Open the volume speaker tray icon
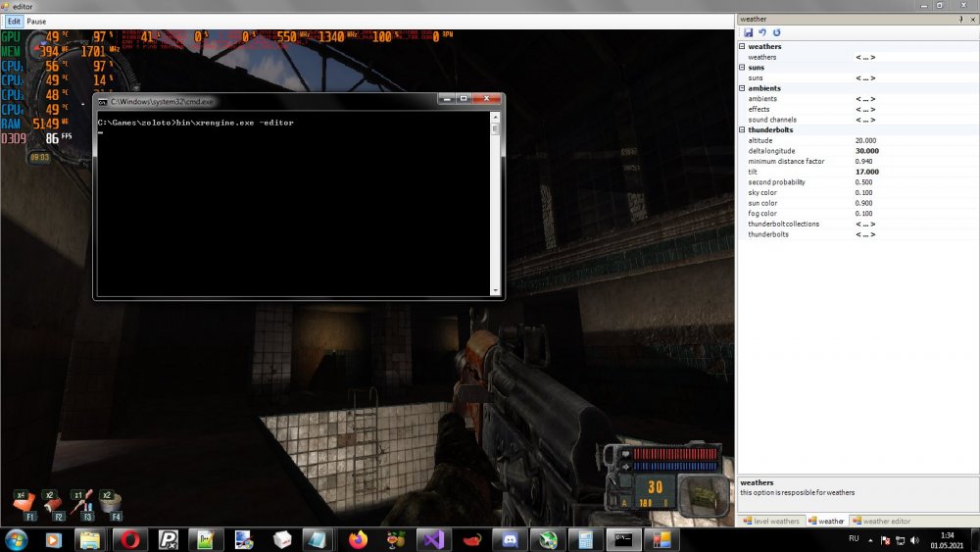The width and height of the screenshot is (980, 552). (915, 540)
